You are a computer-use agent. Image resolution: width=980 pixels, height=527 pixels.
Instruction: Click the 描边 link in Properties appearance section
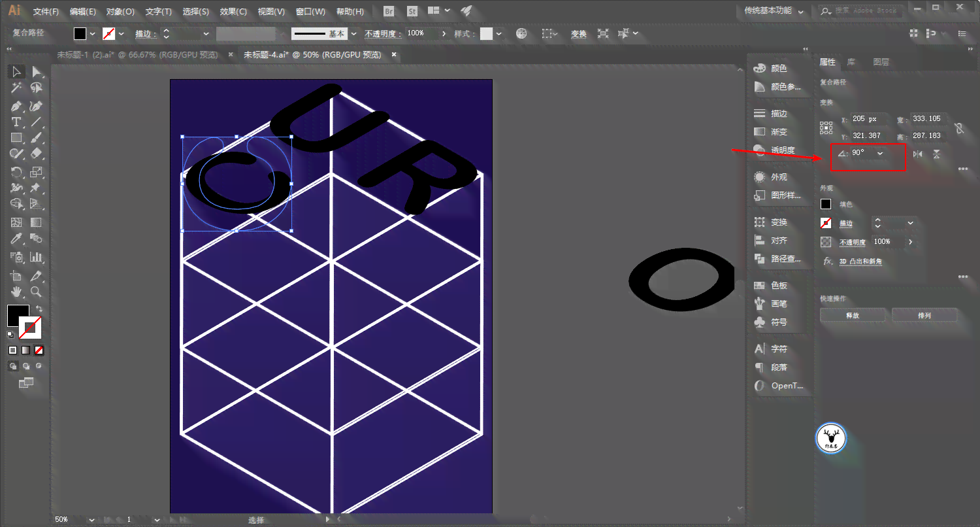coord(846,223)
